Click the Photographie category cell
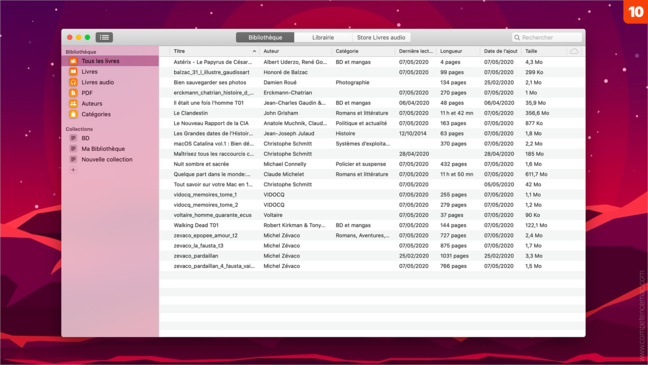This screenshot has height=365, width=648. (x=352, y=82)
